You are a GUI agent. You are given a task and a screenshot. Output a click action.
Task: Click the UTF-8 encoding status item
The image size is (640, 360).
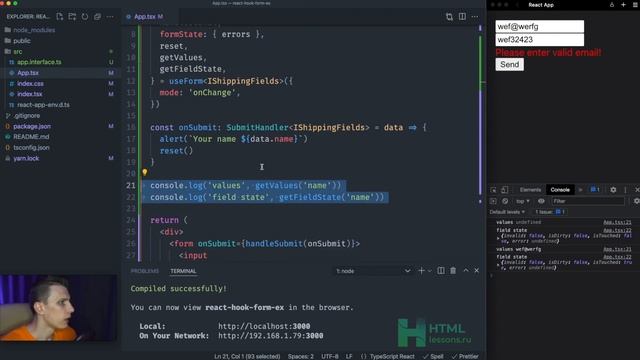(329, 356)
